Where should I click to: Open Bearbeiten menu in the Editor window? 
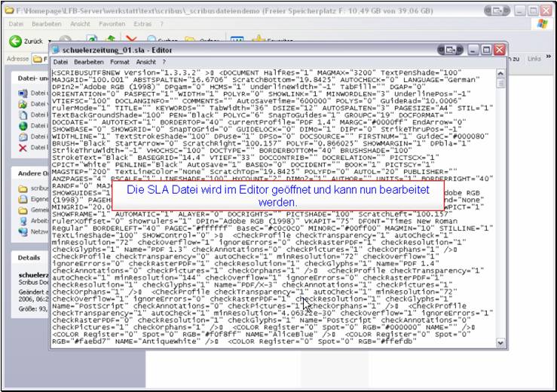(88, 62)
